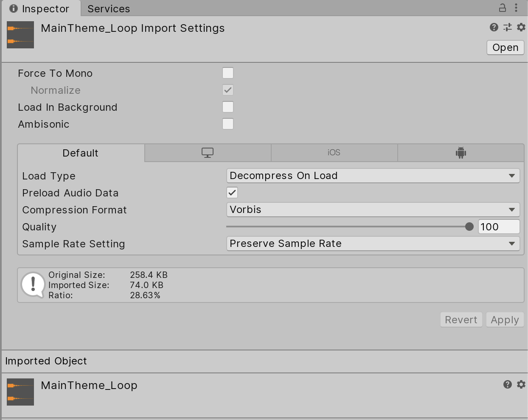Disable Preload Audio Data
Image resolution: width=528 pixels, height=420 pixels.
(232, 193)
